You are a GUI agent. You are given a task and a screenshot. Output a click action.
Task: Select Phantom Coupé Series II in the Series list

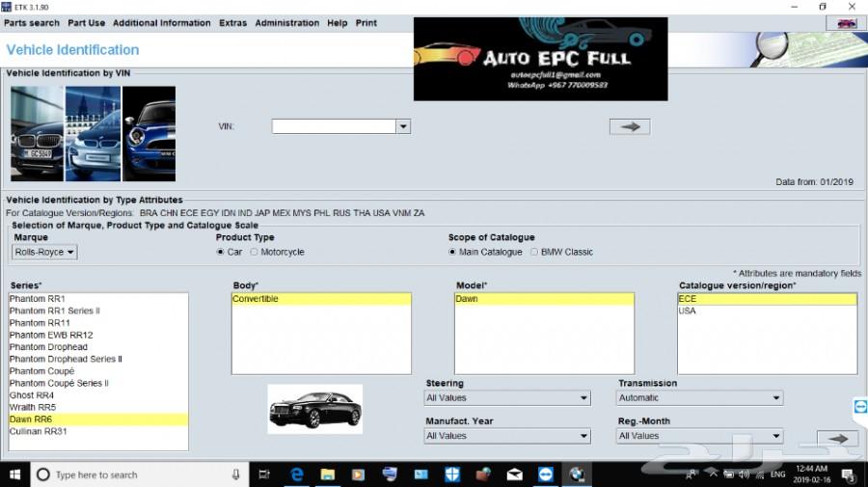click(98, 383)
